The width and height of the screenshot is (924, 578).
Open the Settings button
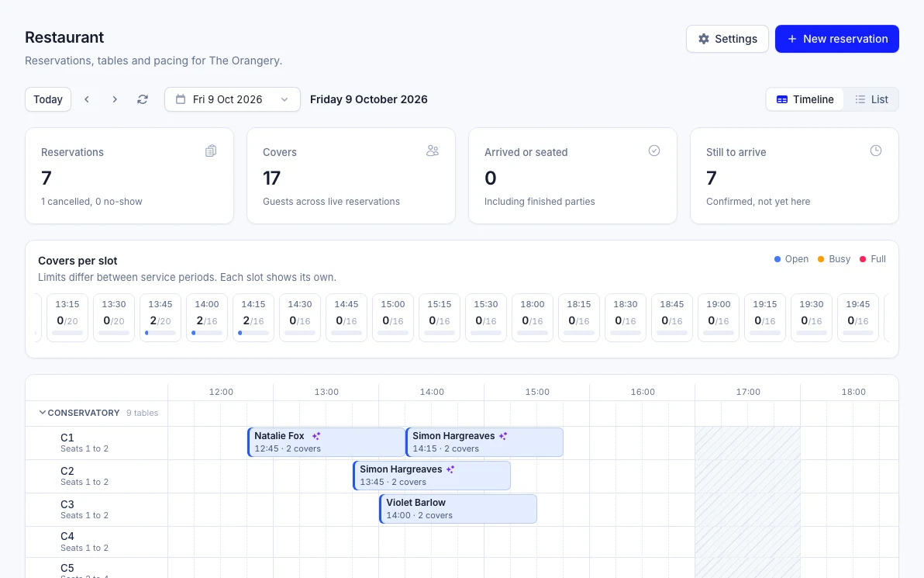coord(727,39)
